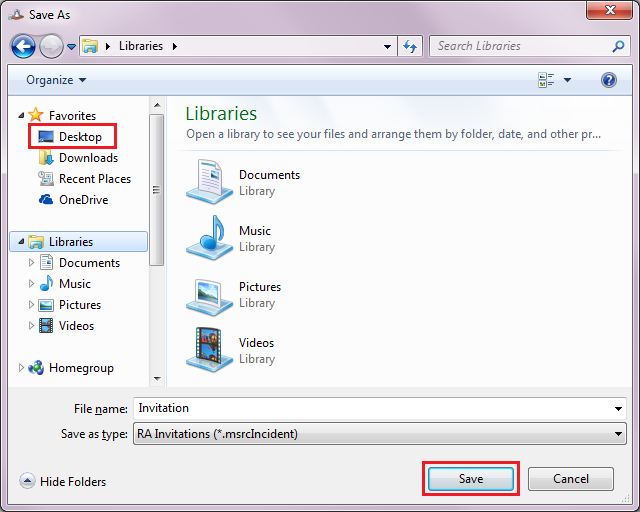Open address bar previous locations dropdown
The image size is (640, 512).
click(x=388, y=47)
